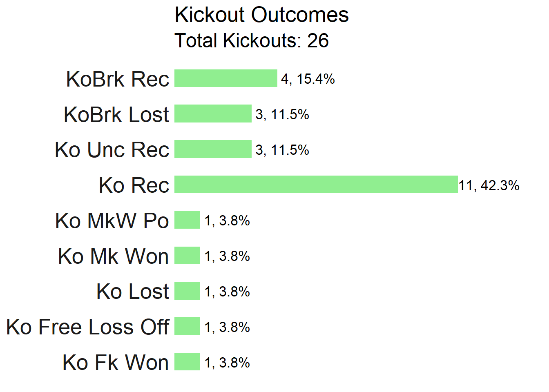Click the KoBrk Rec axis label

118,79
